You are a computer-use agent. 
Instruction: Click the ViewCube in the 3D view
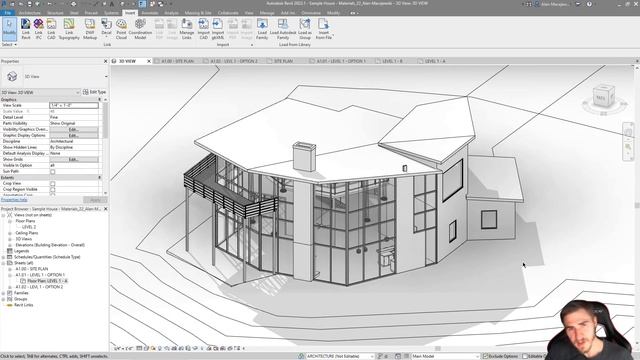click(x=603, y=97)
